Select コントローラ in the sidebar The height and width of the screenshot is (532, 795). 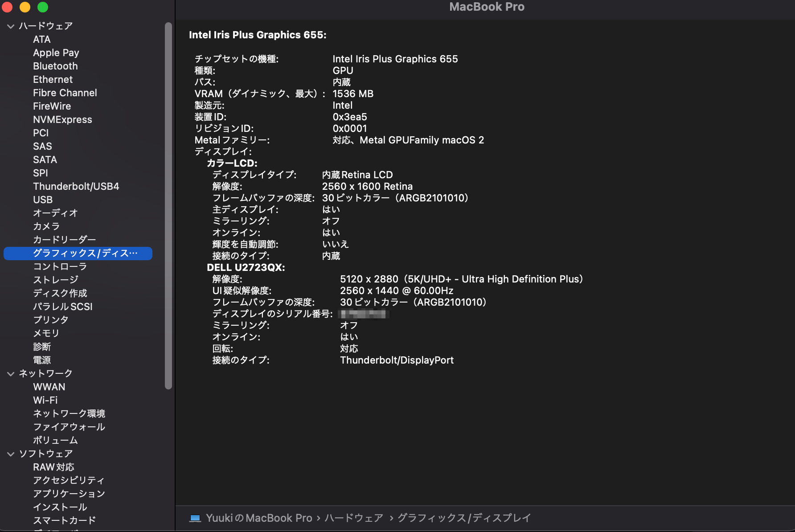[x=60, y=267]
